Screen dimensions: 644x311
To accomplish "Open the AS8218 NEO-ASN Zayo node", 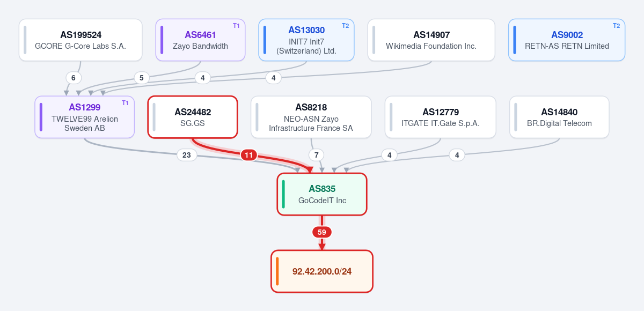I will (x=311, y=117).
